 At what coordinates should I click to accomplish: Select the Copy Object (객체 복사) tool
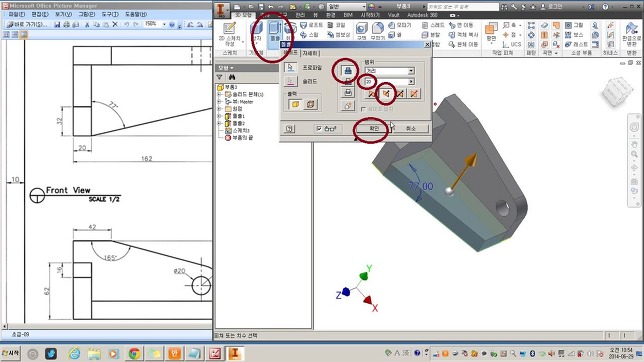click(x=463, y=35)
